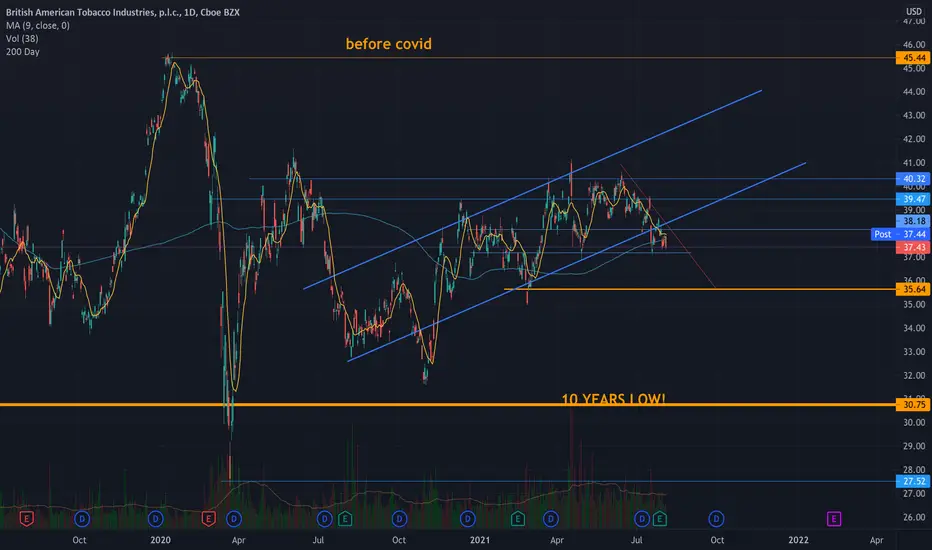
Task: Select the 35.64 orange price label
Action: pyautogui.click(x=912, y=289)
